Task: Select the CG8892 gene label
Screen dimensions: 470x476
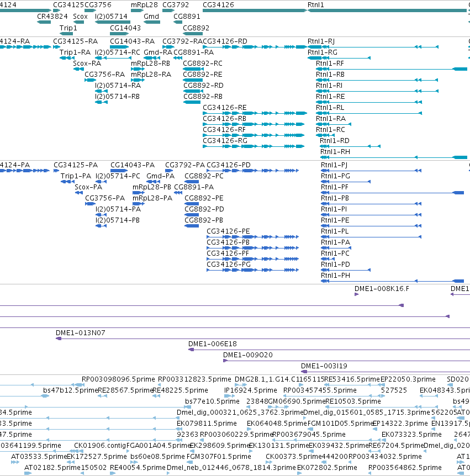Action: [x=196, y=28]
